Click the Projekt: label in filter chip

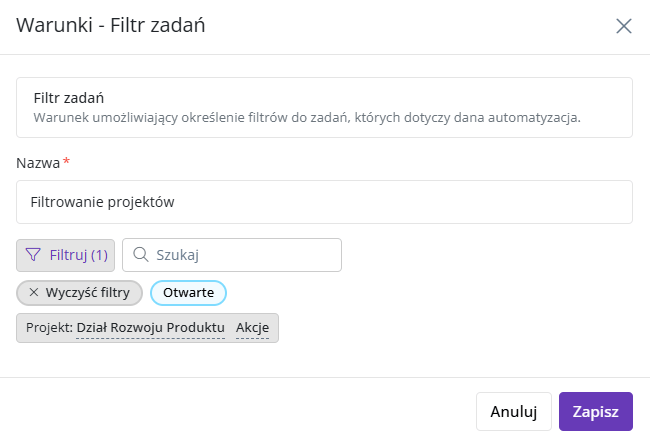click(x=49, y=328)
